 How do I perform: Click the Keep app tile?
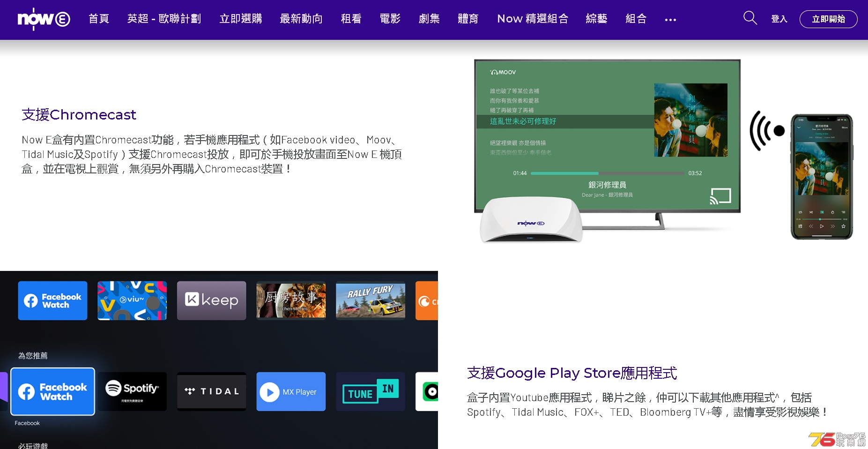tap(211, 300)
